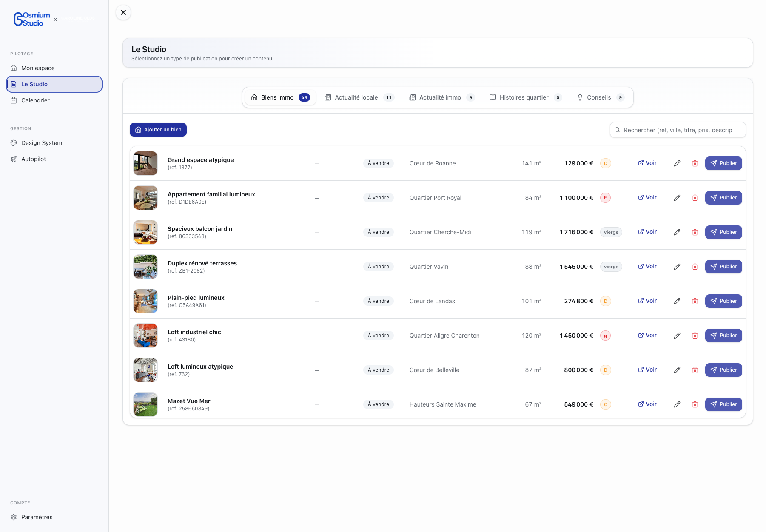Edit the Plain-pied lumineux listing
Image resolution: width=766 pixels, height=532 pixels.
click(x=677, y=301)
